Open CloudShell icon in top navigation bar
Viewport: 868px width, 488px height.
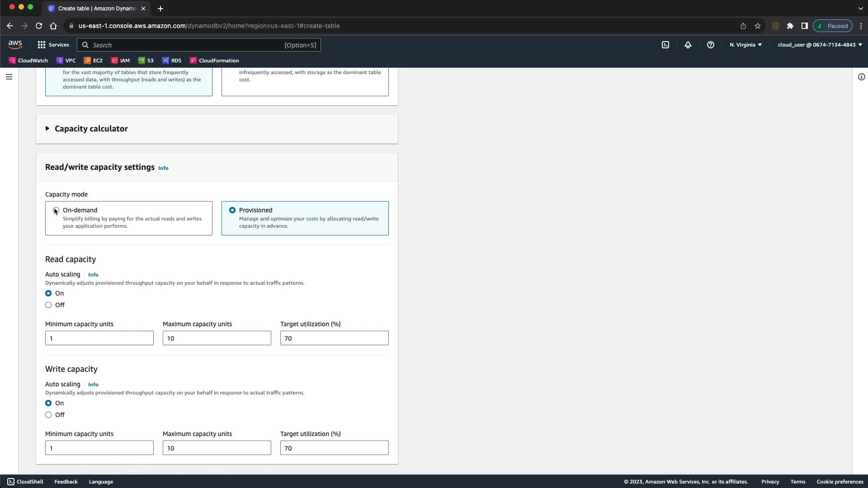click(x=665, y=45)
